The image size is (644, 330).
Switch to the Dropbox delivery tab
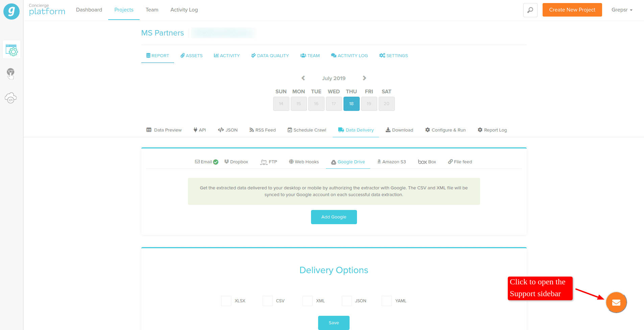(x=236, y=162)
